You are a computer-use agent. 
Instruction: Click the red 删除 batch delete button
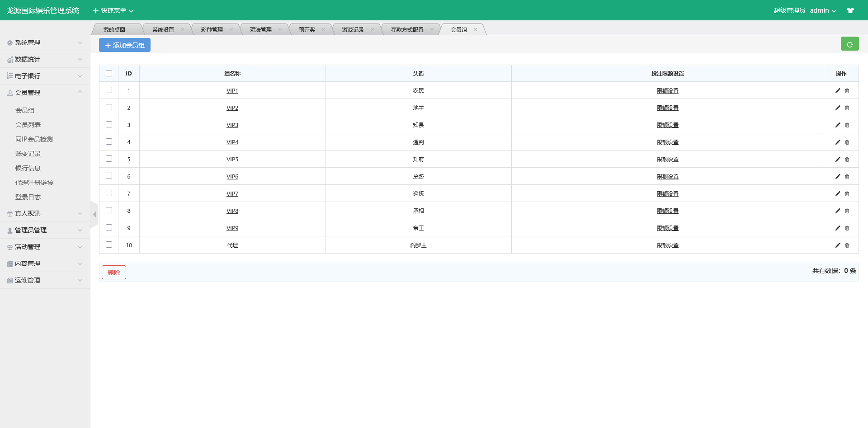[x=114, y=273]
